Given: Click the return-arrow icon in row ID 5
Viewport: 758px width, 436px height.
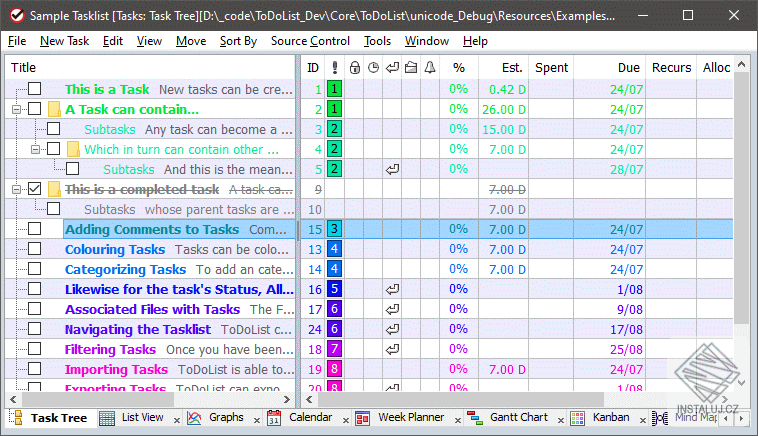Looking at the screenshot, I should point(392,169).
